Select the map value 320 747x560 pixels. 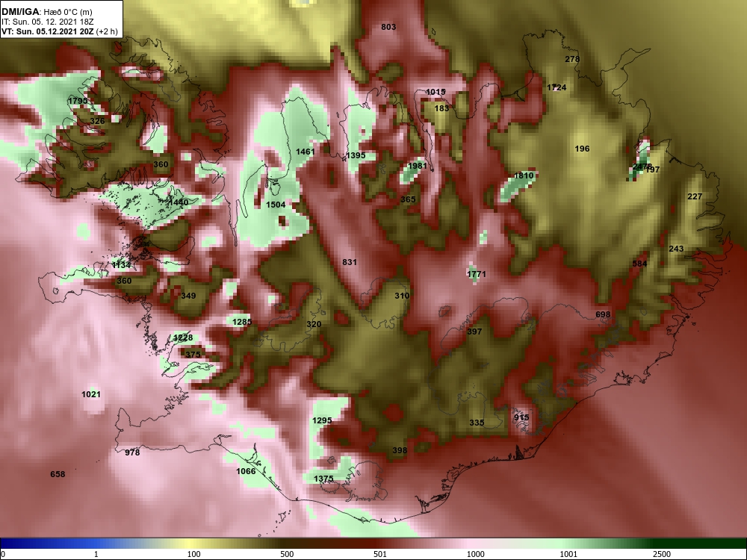click(x=314, y=324)
